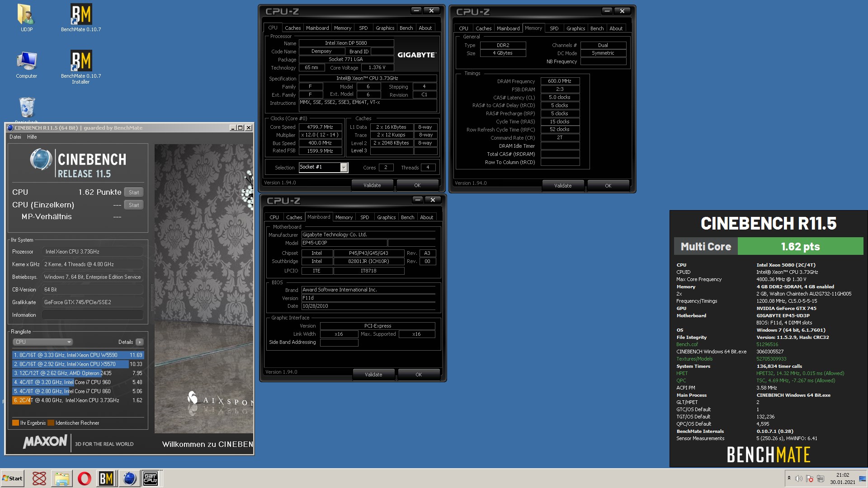Open Windows Explorer from taskbar
Image resolution: width=868 pixels, height=488 pixels.
click(62, 478)
